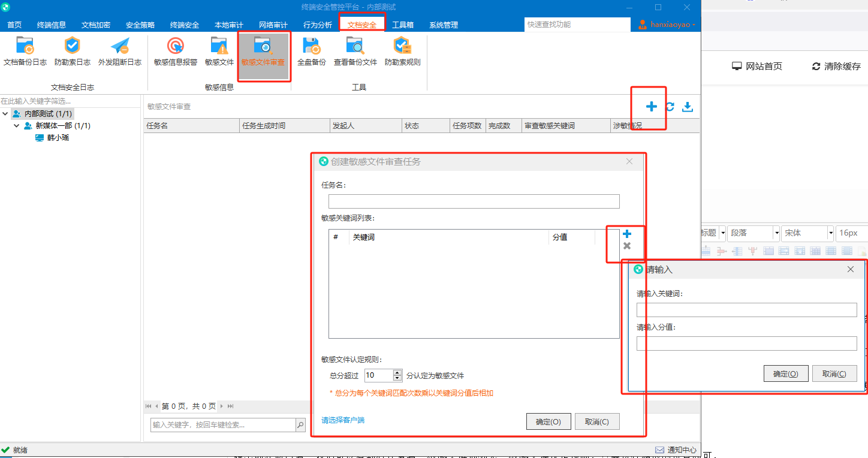Close the 创建敏感文件审查任务 dialog
The width and height of the screenshot is (868, 458).
[629, 161]
